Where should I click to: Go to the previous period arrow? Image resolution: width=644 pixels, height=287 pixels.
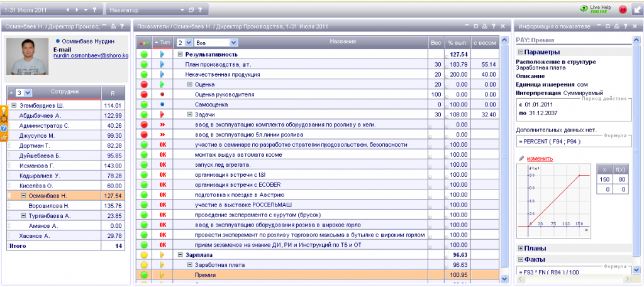[67, 9]
